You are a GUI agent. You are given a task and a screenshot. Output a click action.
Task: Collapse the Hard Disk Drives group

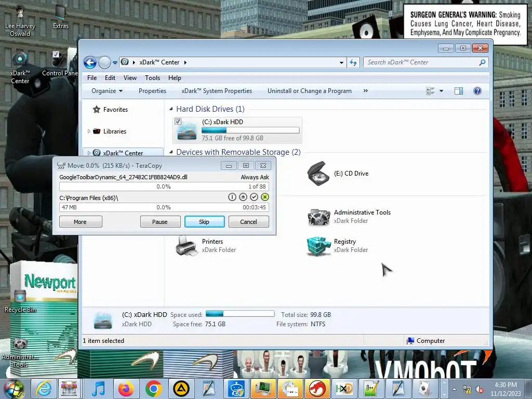click(x=171, y=109)
